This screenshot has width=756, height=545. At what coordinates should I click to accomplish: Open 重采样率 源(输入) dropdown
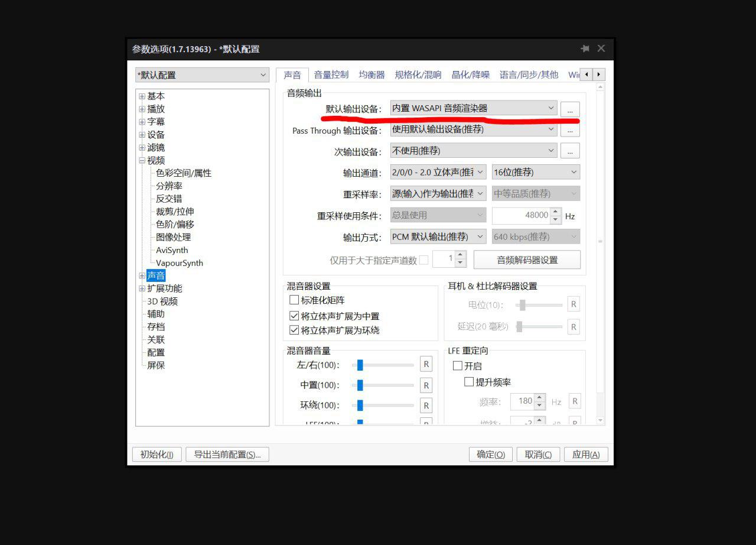[438, 193]
